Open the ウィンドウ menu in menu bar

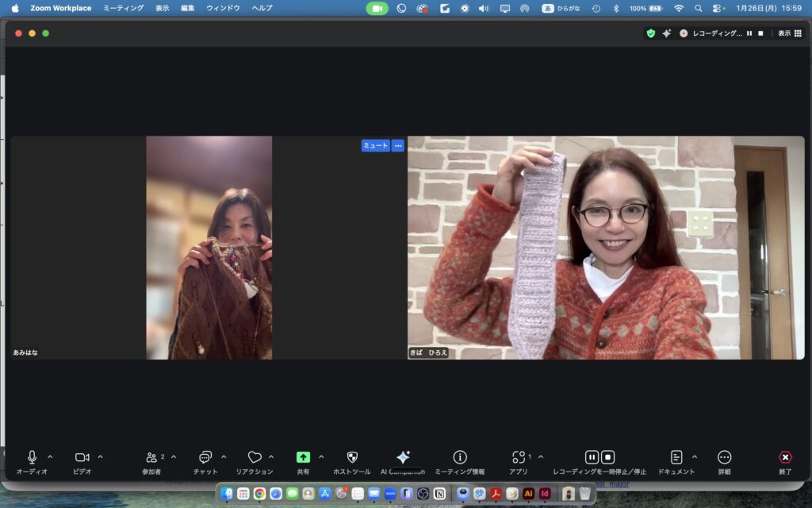[223, 8]
